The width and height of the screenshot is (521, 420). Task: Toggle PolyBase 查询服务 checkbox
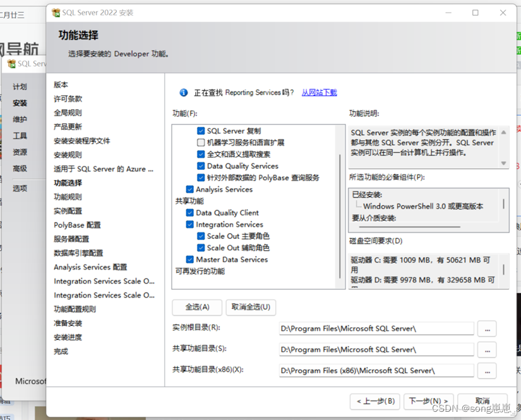point(201,177)
